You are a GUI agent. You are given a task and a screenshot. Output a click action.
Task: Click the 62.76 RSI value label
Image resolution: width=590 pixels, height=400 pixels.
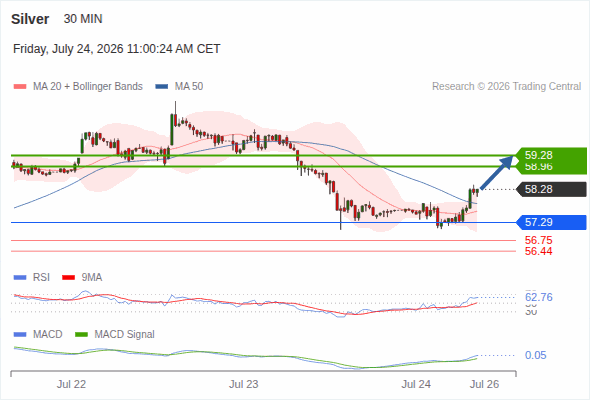tap(538, 297)
